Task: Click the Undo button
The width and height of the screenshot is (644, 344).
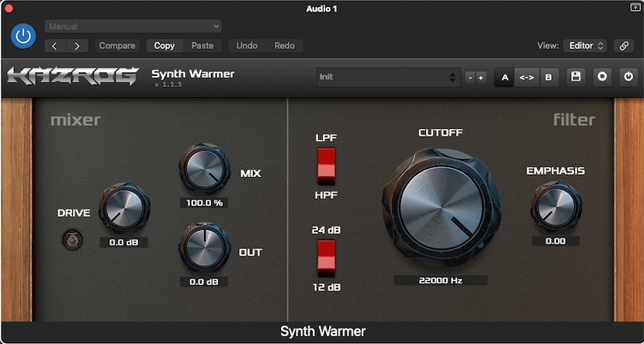Action: [x=247, y=46]
